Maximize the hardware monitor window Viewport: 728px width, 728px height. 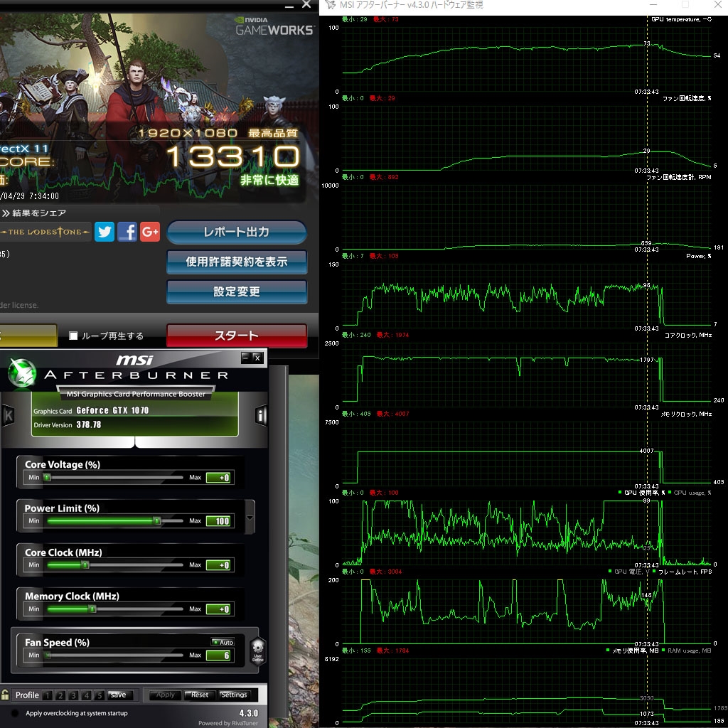pyautogui.click(x=685, y=5)
